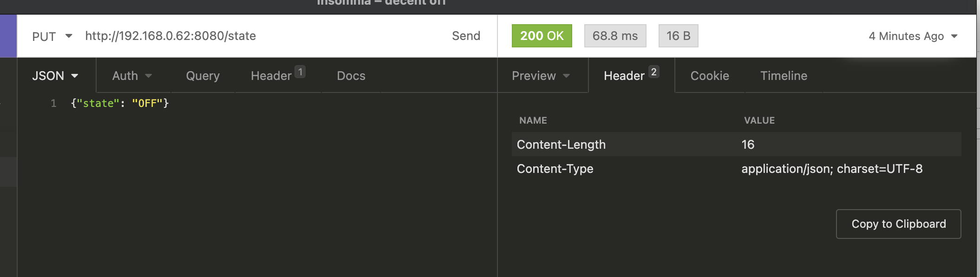The width and height of the screenshot is (980, 277).
Task: Switch to the Query tab
Action: 203,76
